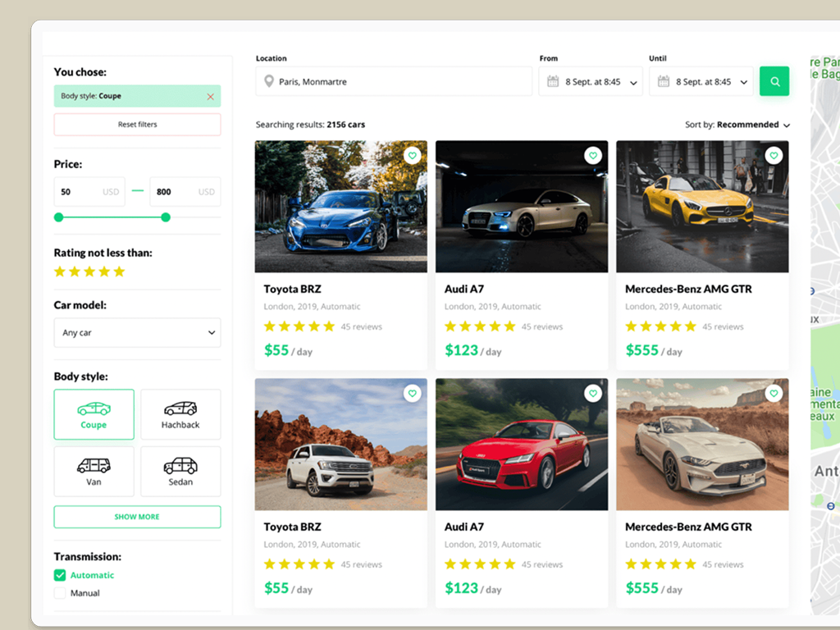The image size is (840, 630).
Task: Set rating to the fifth star
Action: pos(119,272)
